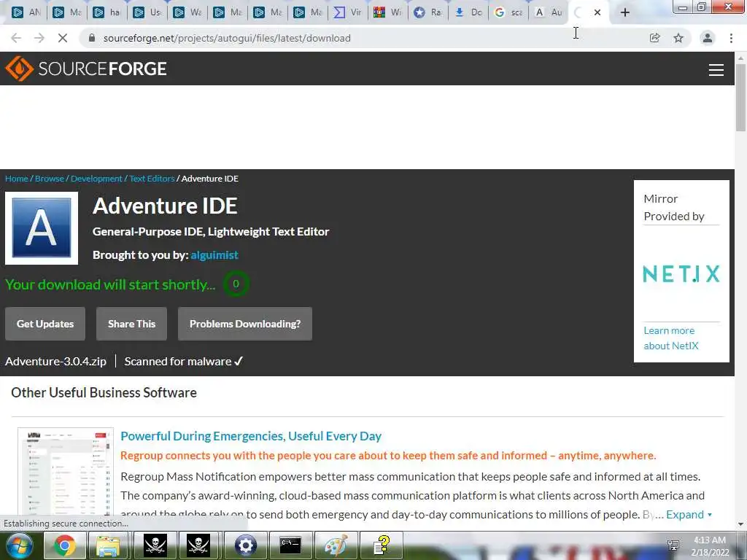
Task: Switch to the 'Vir' tab
Action: (x=347, y=12)
